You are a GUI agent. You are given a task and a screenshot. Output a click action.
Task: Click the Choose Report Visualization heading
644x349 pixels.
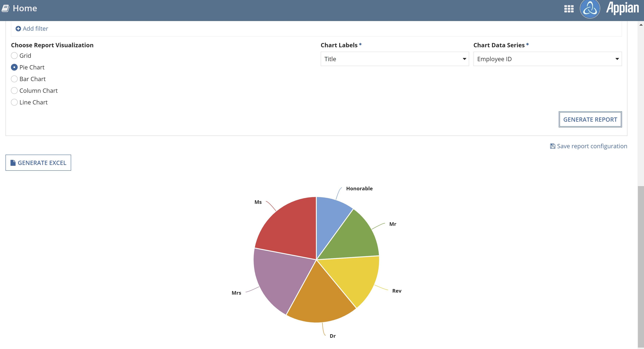coord(52,45)
